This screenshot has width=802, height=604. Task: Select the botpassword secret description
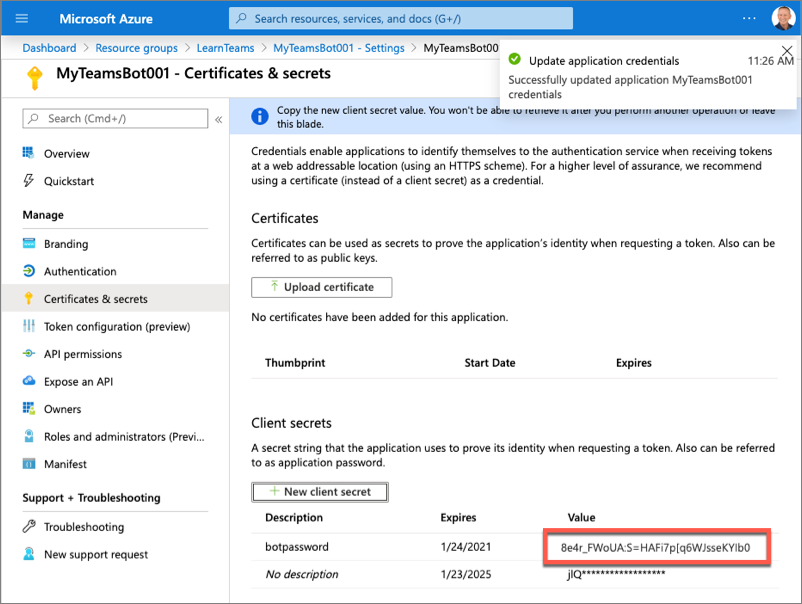(x=297, y=547)
